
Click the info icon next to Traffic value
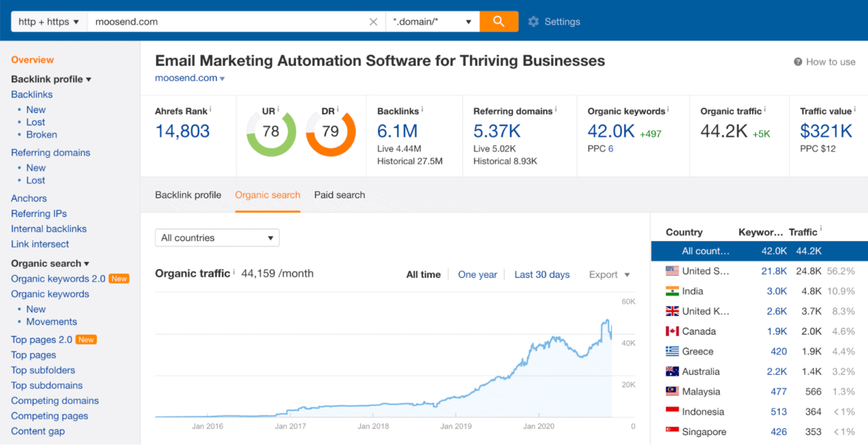(856, 109)
